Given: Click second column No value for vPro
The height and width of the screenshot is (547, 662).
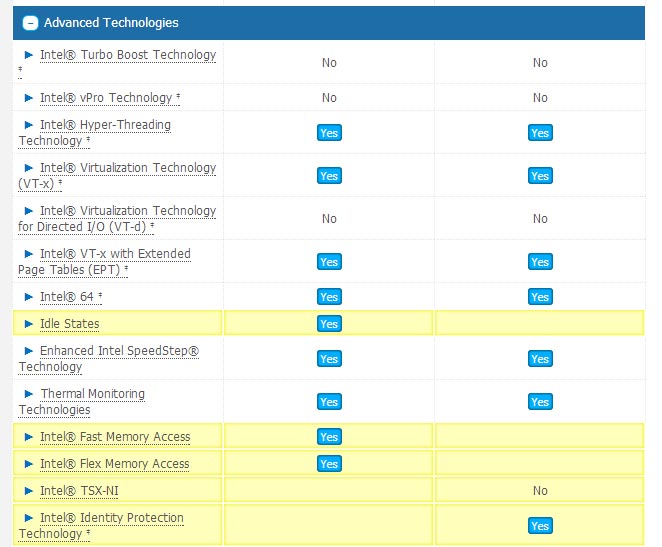Looking at the screenshot, I should pyautogui.click(x=540, y=98).
